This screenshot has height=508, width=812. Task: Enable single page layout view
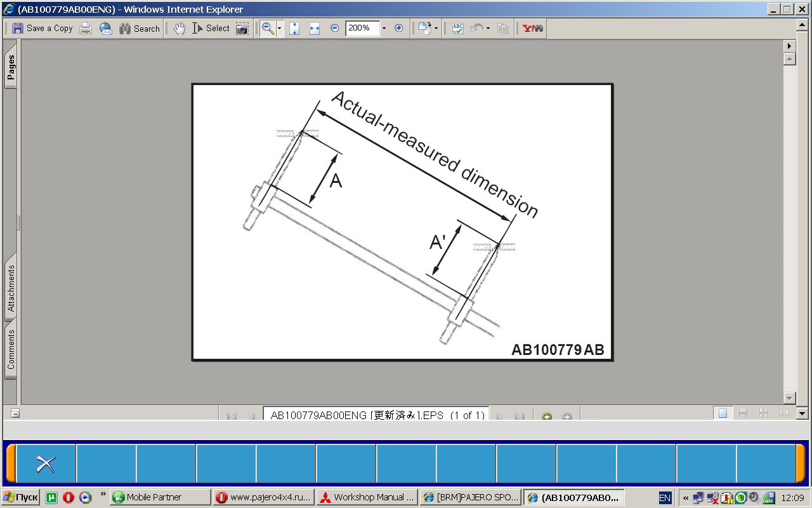[723, 413]
